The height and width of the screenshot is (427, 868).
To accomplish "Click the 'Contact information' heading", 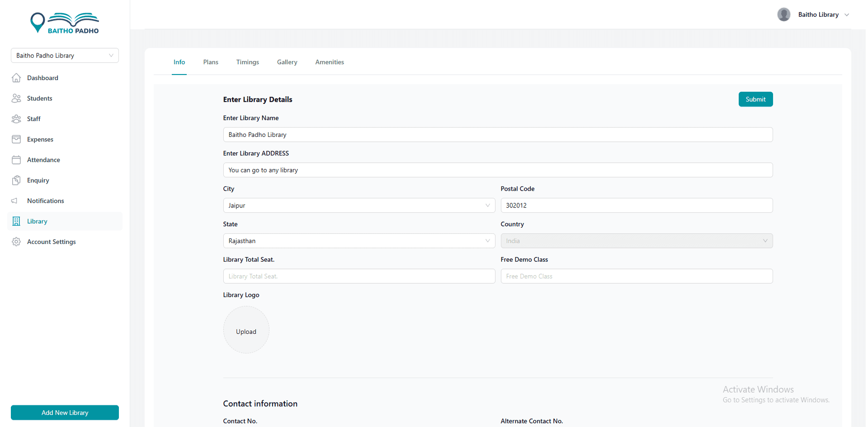I will tap(260, 404).
